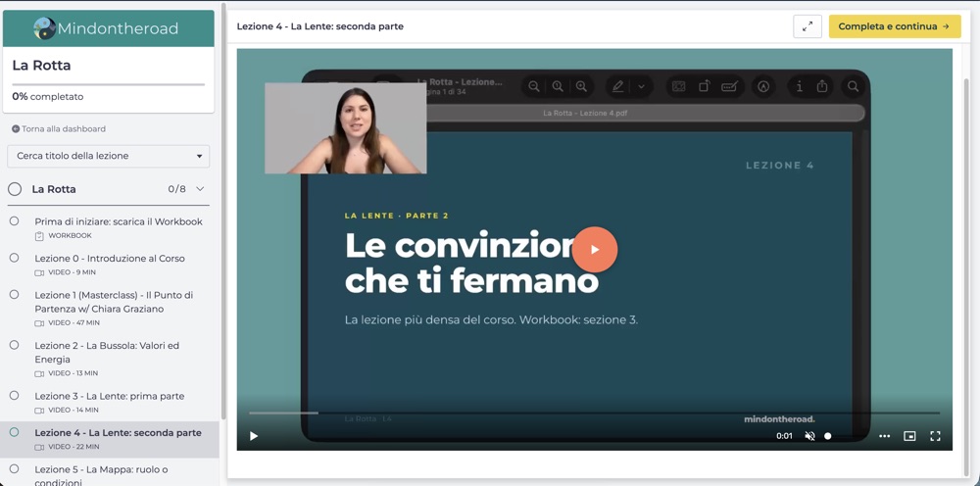Mark the Lezione 3 circle as complete

15,396
